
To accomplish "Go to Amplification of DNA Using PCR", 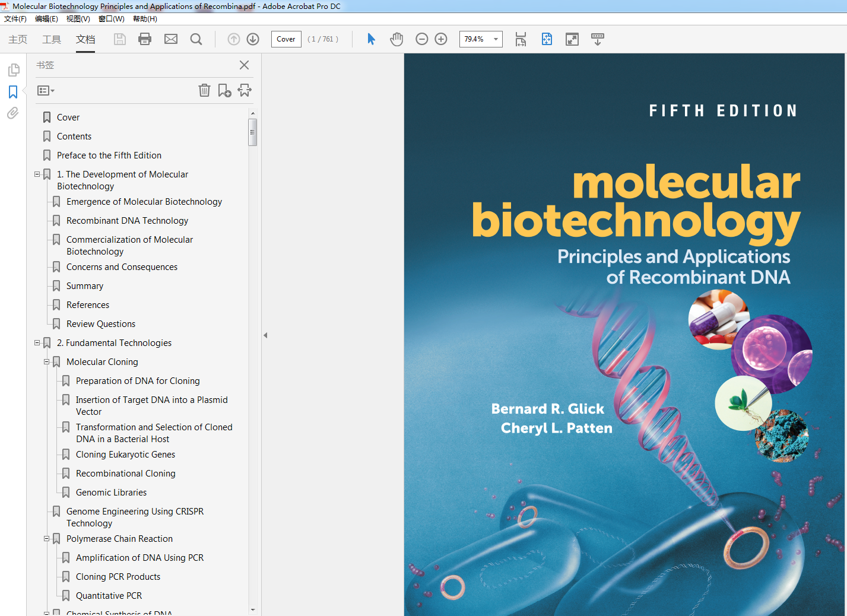I will coord(140,558).
